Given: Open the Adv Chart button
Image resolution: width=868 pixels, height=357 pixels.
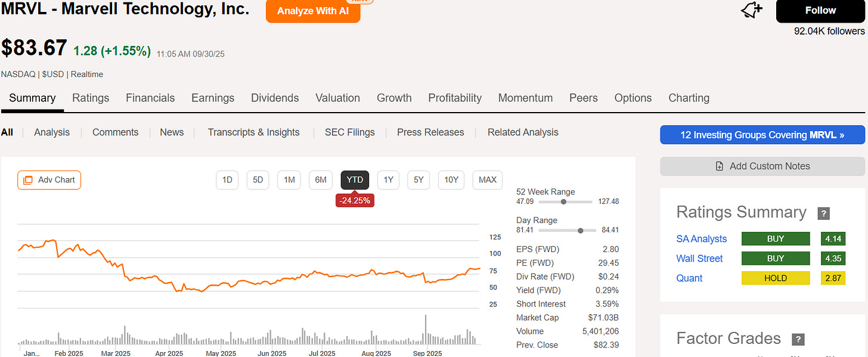Looking at the screenshot, I should (x=49, y=180).
